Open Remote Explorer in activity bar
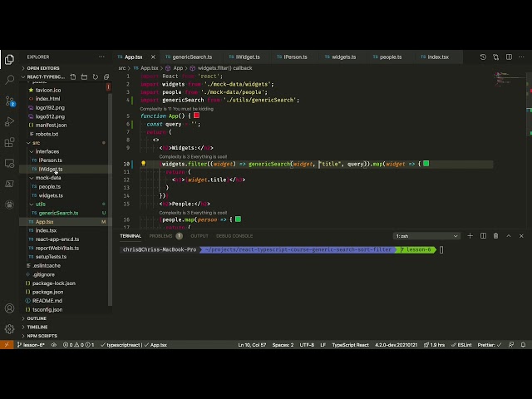532x399 pixels. coord(9,163)
